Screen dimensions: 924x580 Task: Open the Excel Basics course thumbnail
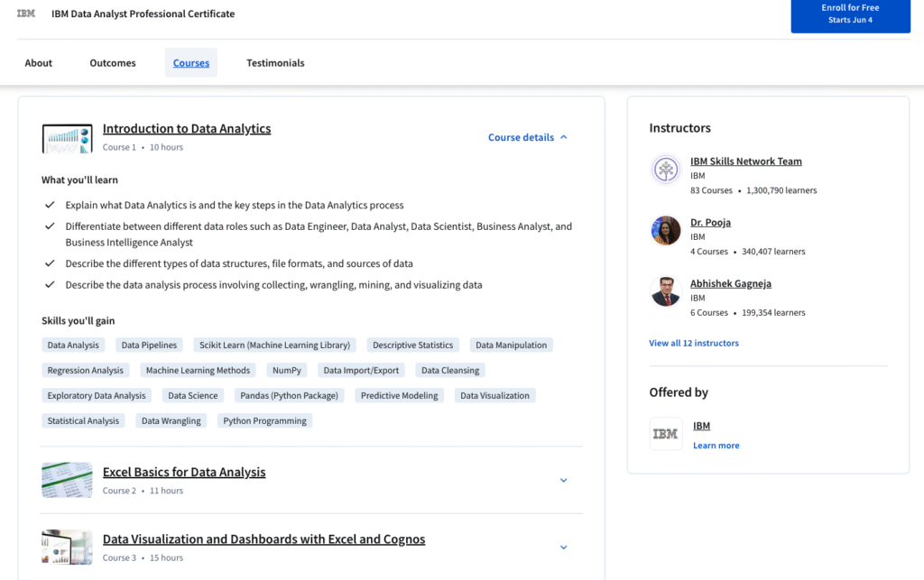(67, 480)
